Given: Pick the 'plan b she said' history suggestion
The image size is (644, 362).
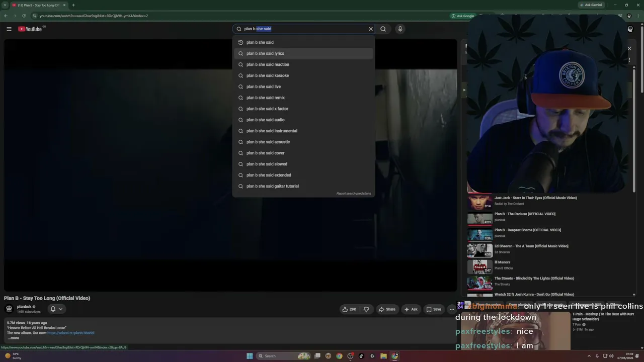Looking at the screenshot, I should [303, 42].
